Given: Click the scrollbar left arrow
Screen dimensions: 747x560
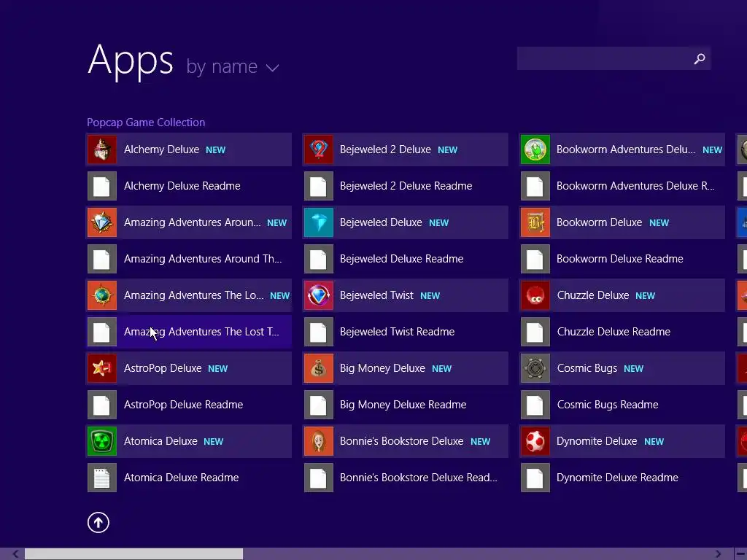Looking at the screenshot, I should (15, 554).
